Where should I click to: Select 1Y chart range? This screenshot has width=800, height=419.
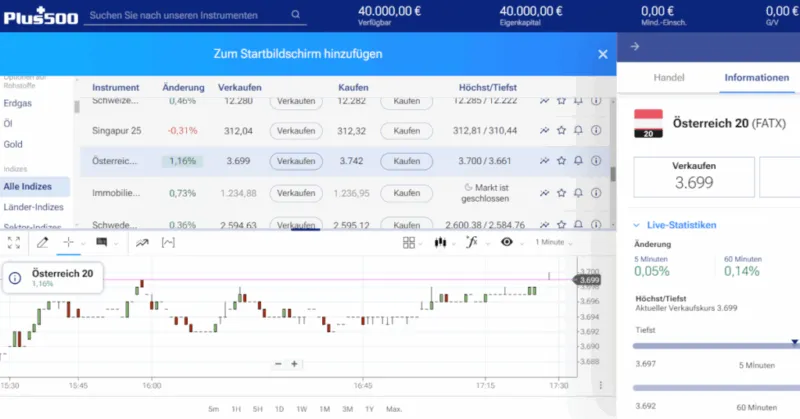(x=369, y=409)
